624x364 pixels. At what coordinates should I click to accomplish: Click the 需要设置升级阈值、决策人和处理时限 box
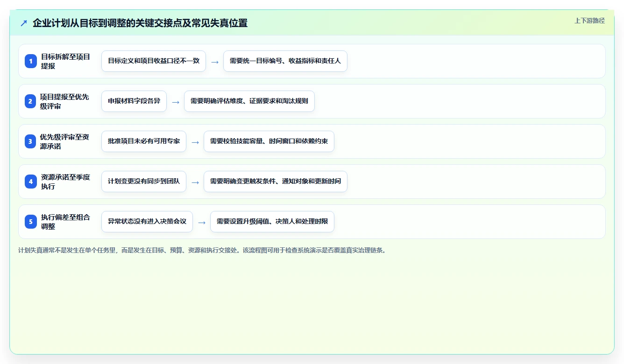272,222
